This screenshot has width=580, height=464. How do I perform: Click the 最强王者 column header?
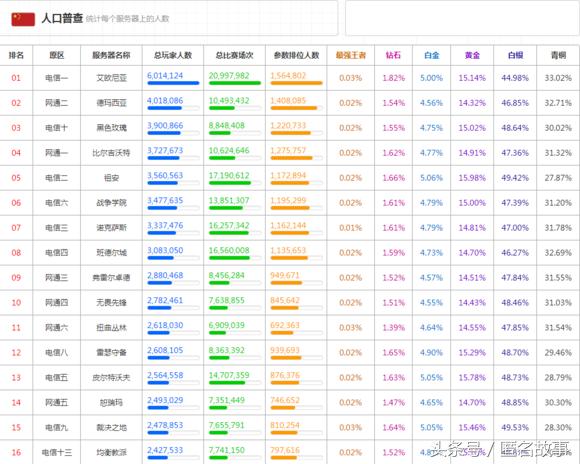(351, 56)
